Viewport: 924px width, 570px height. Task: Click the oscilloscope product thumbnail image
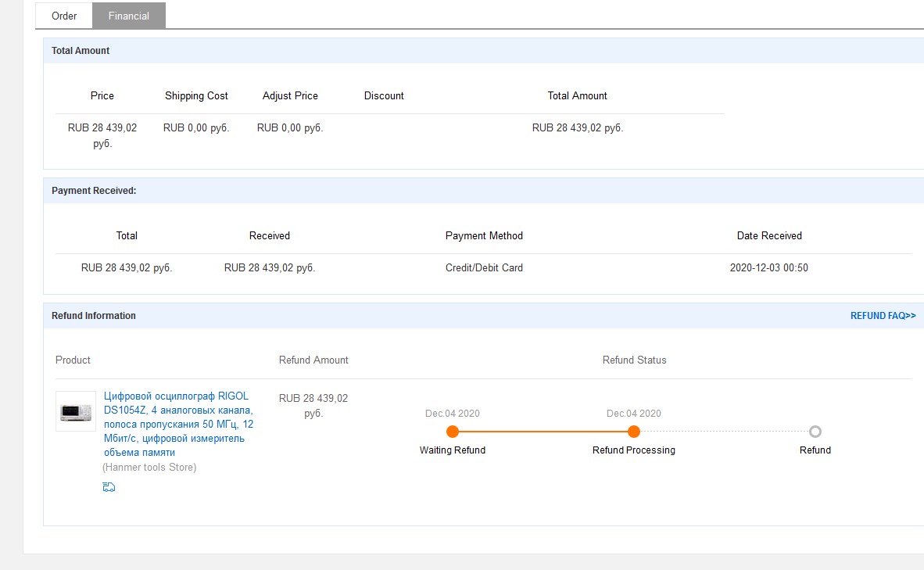coord(76,411)
